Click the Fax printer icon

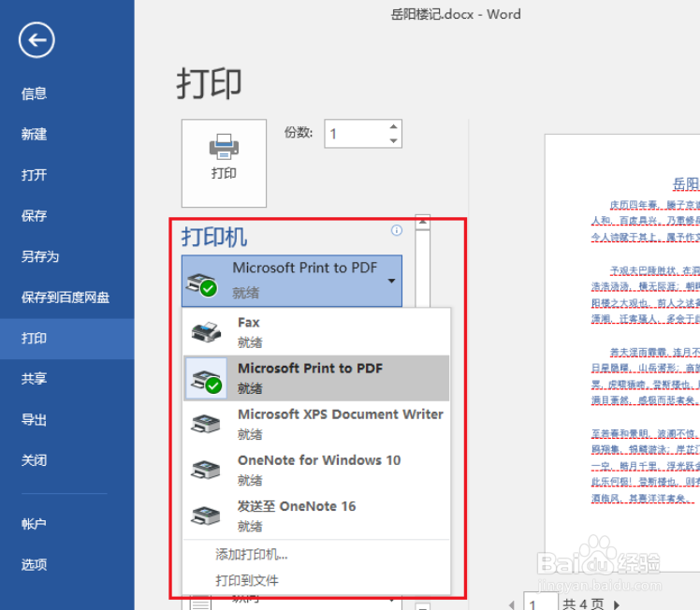(206, 332)
